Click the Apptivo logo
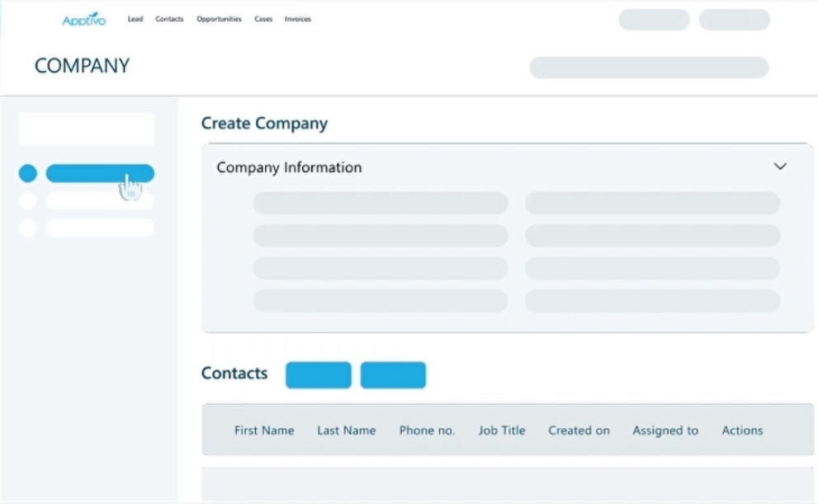Viewport: 818px width, 504px height. [83, 19]
